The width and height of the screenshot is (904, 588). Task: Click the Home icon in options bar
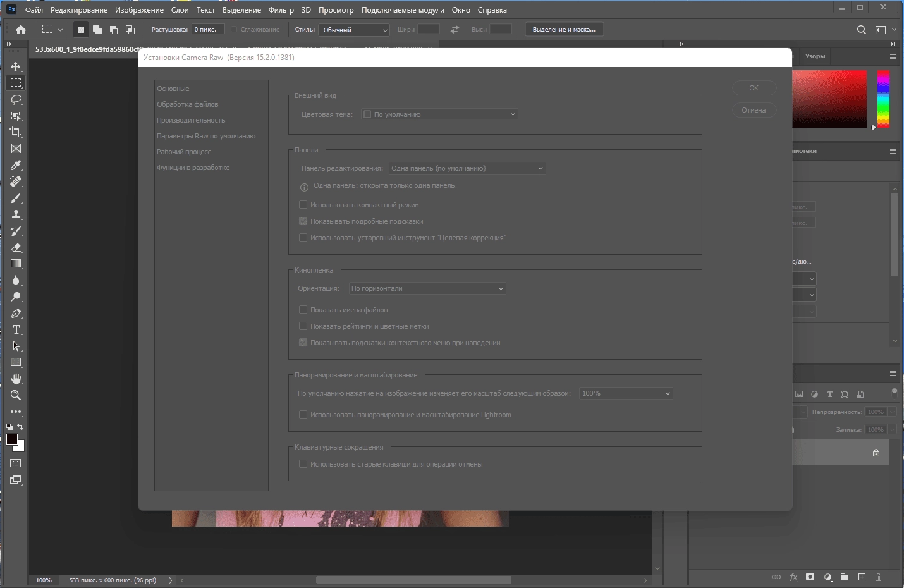pyautogui.click(x=21, y=30)
